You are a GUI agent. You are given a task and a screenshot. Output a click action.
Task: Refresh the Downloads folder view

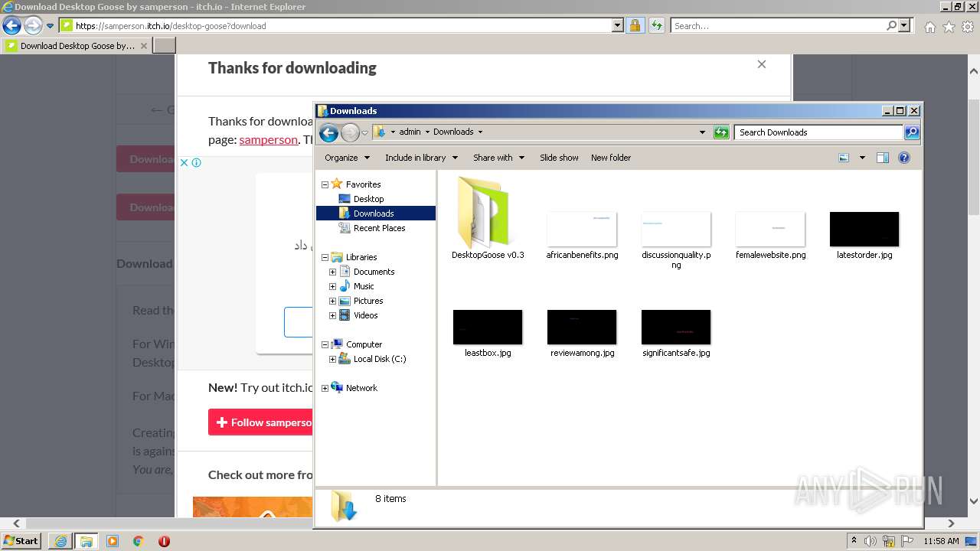click(720, 132)
